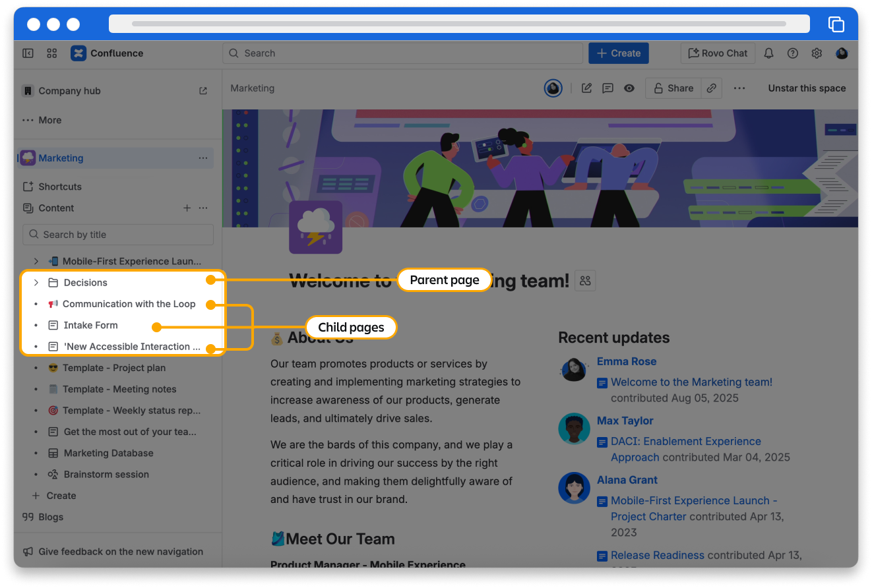Open notifications bell icon
Viewport: 872px width, 588px height.
click(x=768, y=53)
